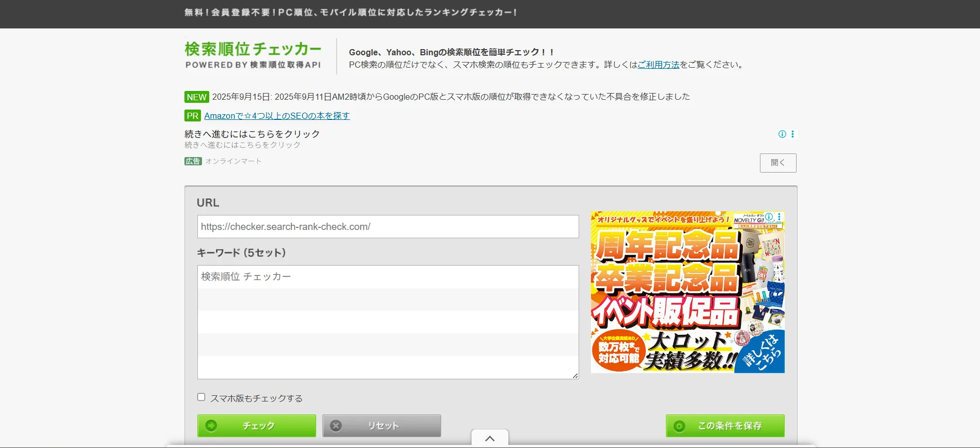Open the anniversary goods banner ad
The height and width of the screenshot is (448, 980).
(688, 292)
